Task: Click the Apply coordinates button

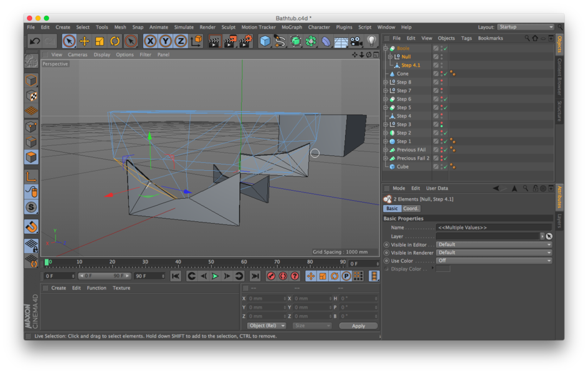Action: click(358, 325)
